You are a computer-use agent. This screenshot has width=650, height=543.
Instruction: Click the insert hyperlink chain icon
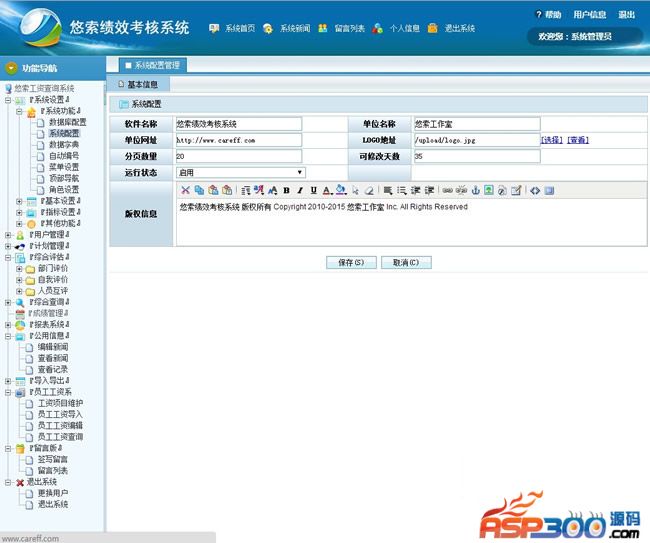tap(447, 191)
